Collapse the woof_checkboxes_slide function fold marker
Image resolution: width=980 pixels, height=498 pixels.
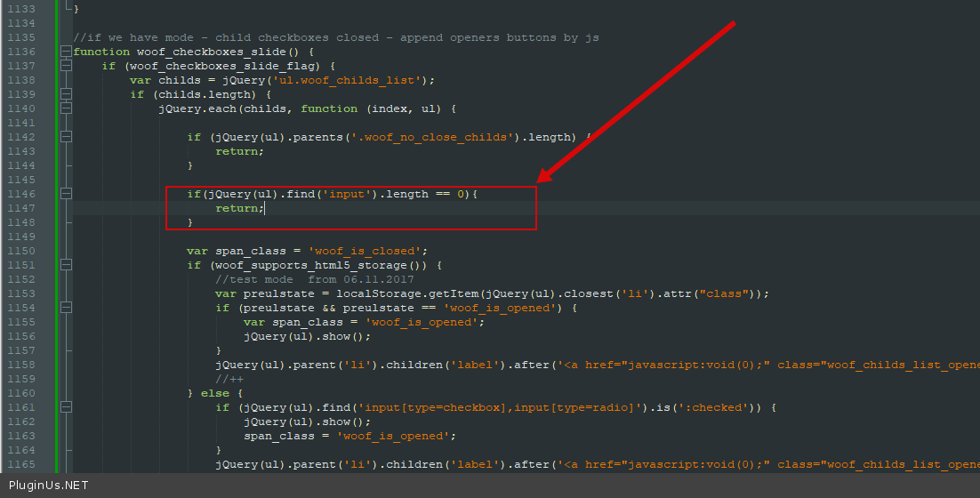(66, 52)
